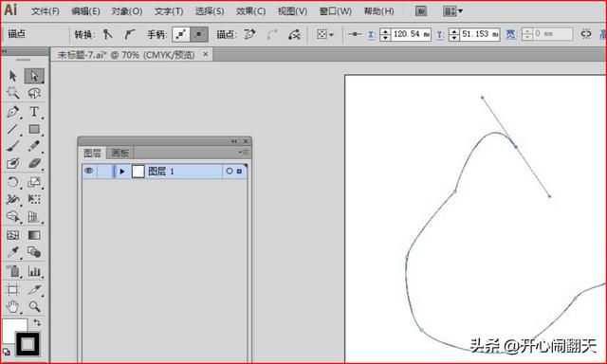Open the 编辑(E) menu
Screen dimensions: 607x364
click(85, 11)
